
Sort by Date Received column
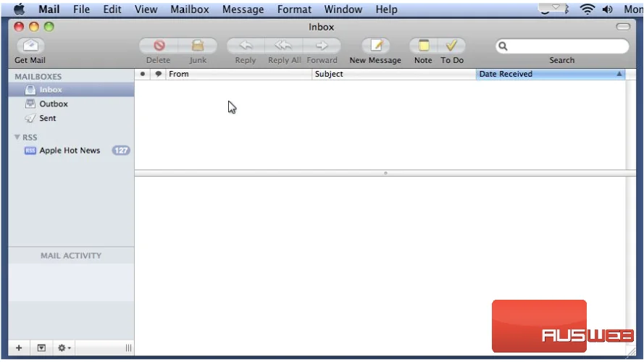click(x=551, y=74)
